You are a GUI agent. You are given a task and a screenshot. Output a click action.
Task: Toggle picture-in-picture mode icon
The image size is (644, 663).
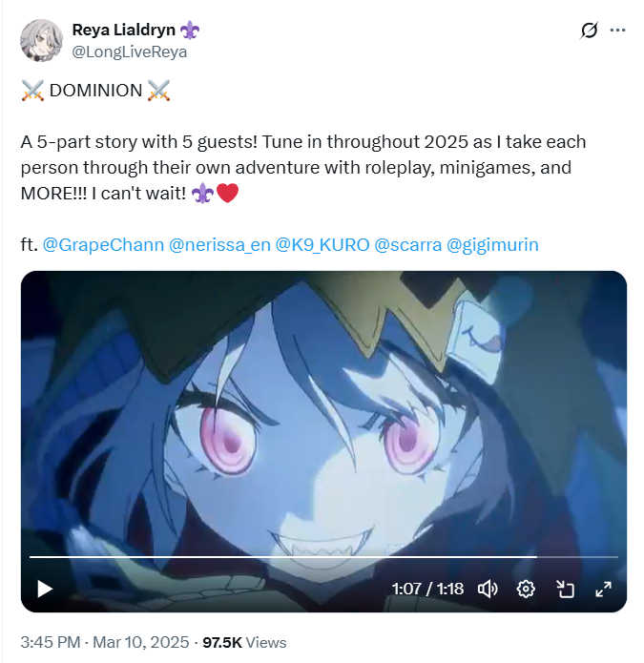(565, 589)
